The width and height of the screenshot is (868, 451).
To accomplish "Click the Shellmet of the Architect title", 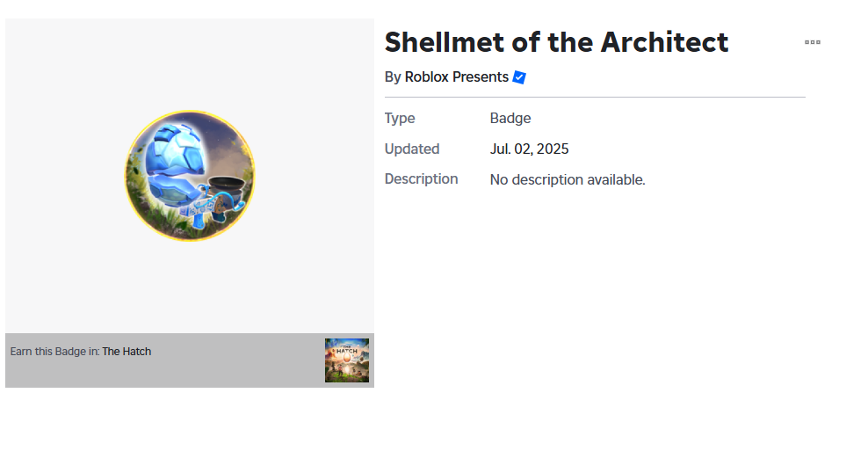I will coord(556,42).
